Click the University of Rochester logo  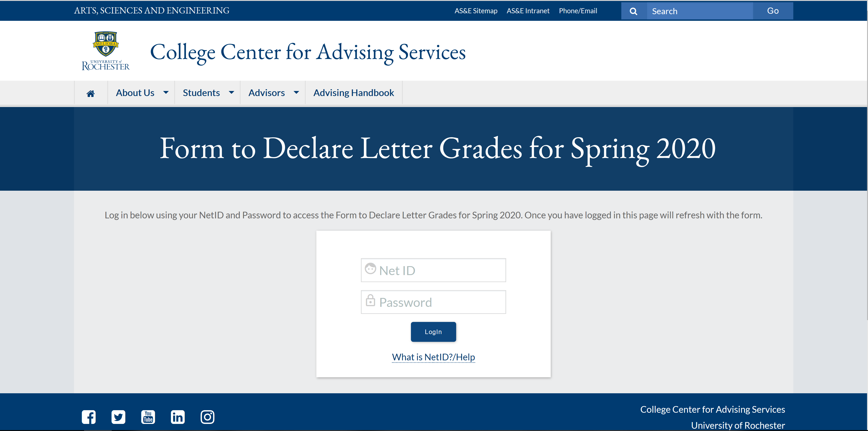point(106,51)
